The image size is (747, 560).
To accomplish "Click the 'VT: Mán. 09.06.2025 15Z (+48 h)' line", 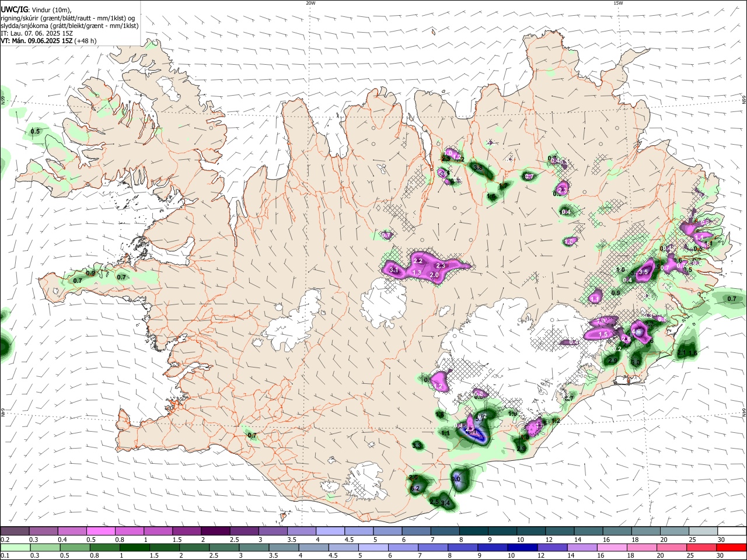I will click(x=48, y=41).
